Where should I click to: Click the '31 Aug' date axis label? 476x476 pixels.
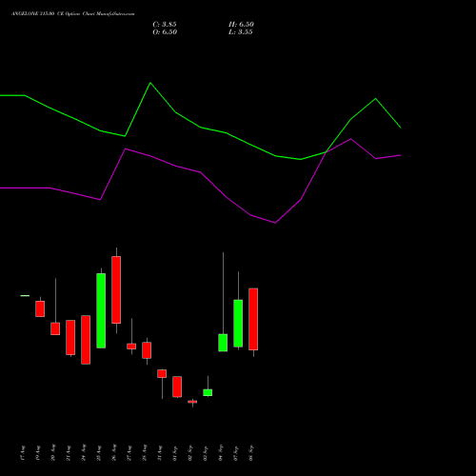click(160, 453)
